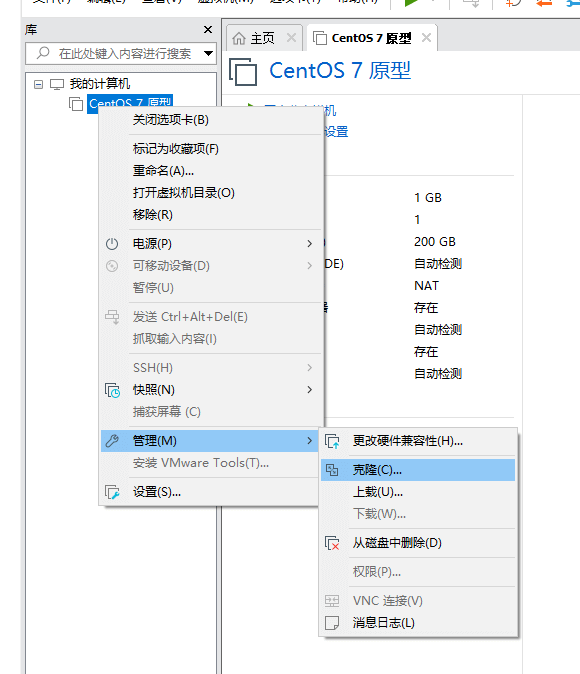Select CentOS 7 原型 in library tree

tap(130, 104)
